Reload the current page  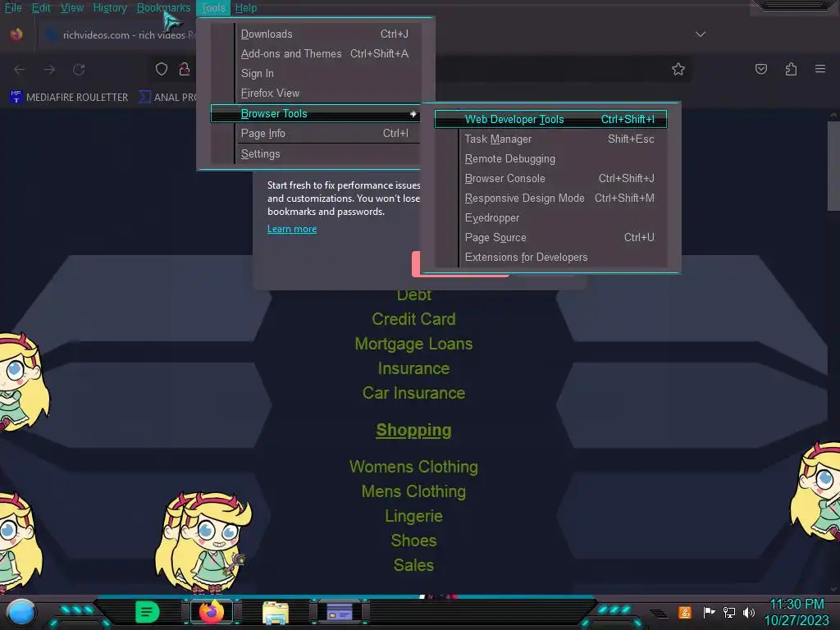80,69
